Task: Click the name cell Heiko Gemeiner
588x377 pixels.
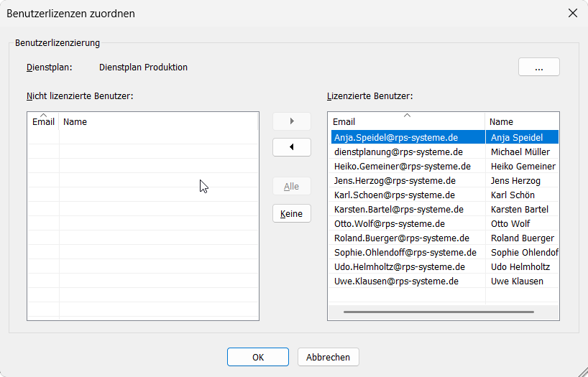Action: click(x=522, y=167)
